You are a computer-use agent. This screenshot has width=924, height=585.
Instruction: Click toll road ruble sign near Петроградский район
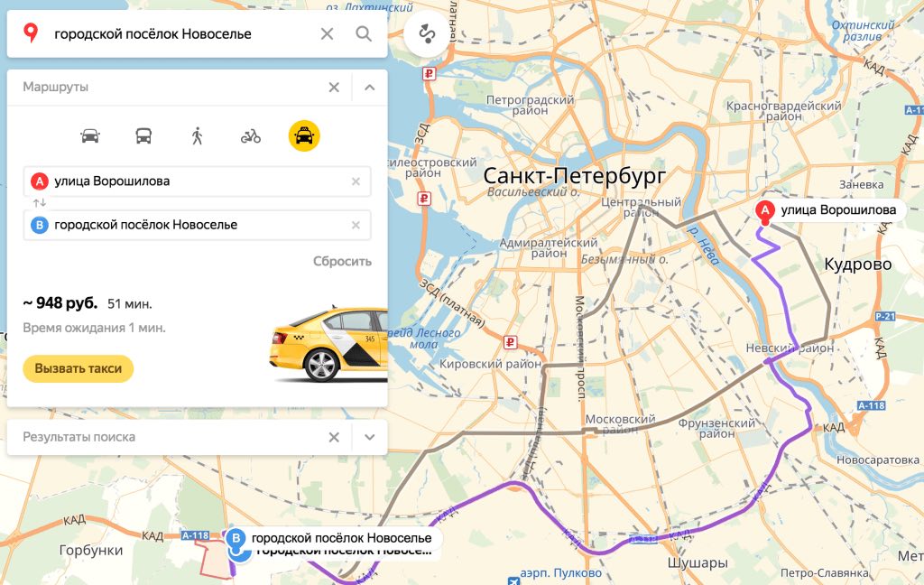pyautogui.click(x=429, y=74)
